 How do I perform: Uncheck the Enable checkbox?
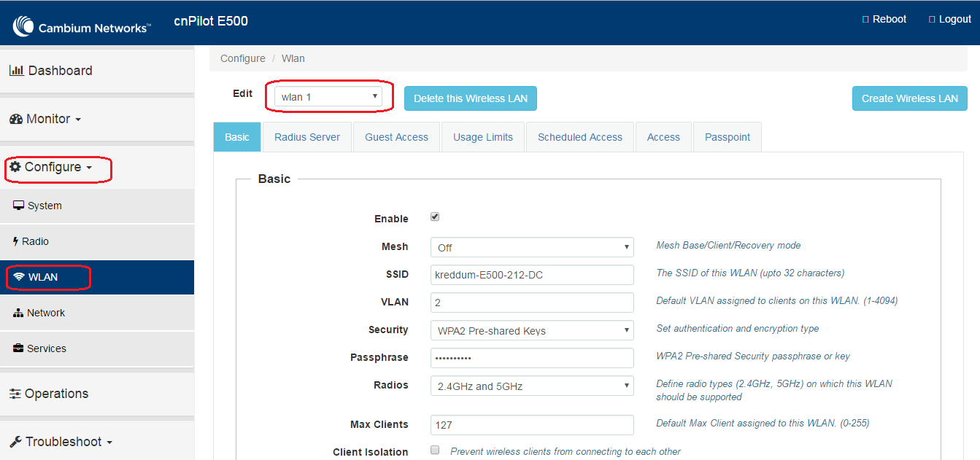tap(435, 217)
